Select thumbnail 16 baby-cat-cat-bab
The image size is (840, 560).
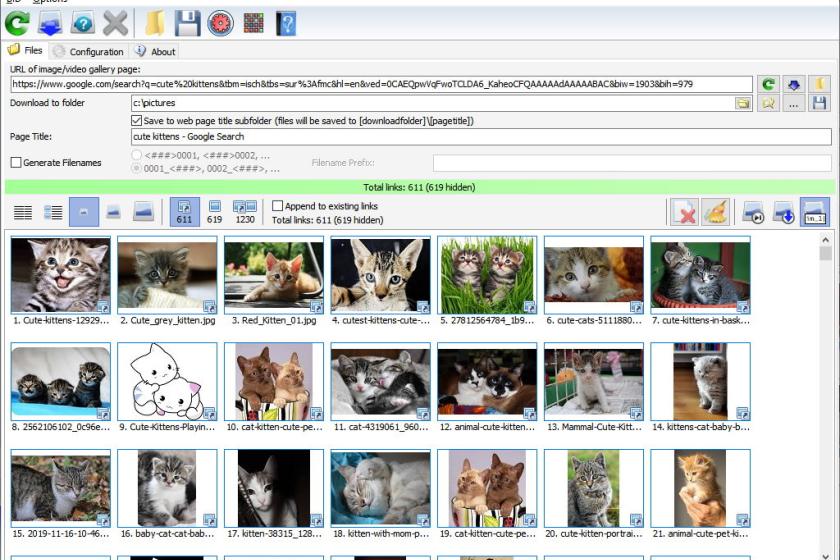tap(167, 488)
